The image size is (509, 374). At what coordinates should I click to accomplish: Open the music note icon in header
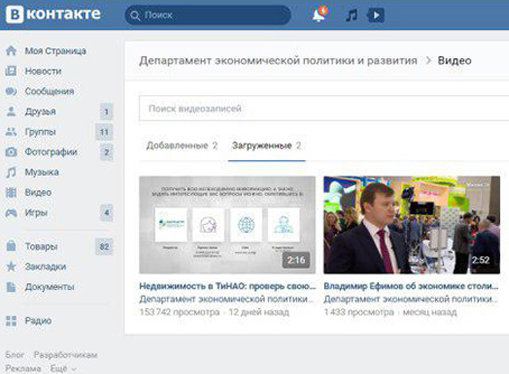352,15
